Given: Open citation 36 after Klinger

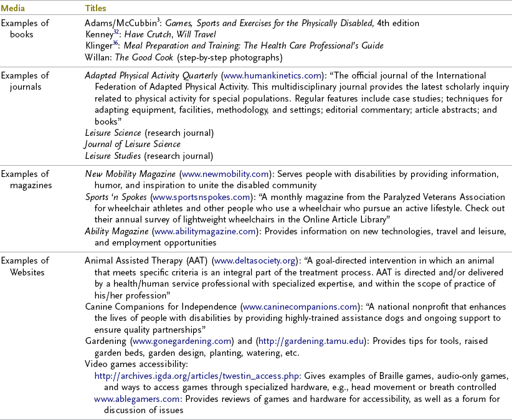Looking at the screenshot, I should click(115, 43).
